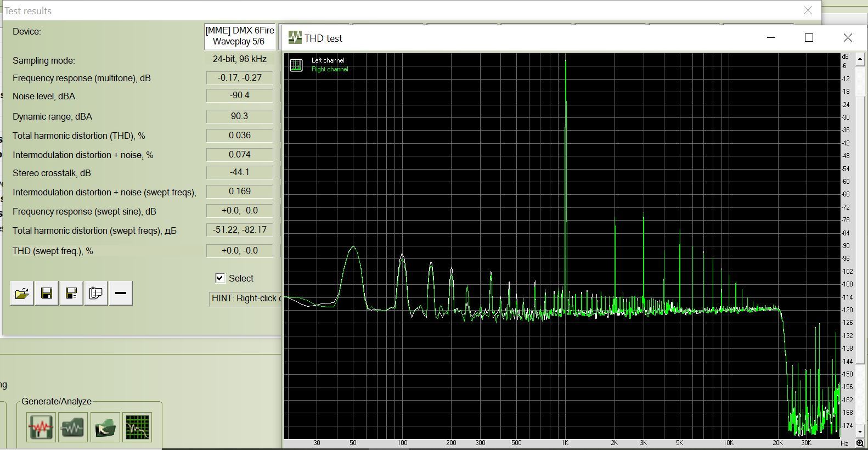Viewport: 868px width, 450px height.
Task: Click Generate/Analyze group label
Action: point(57,401)
